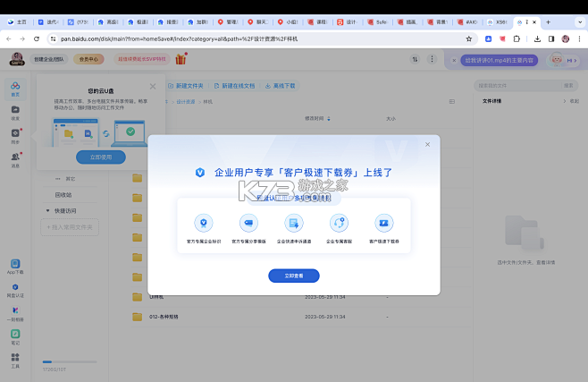The image size is (588, 382).
Task: Sort by 修改时间 column header
Action: coord(317,119)
